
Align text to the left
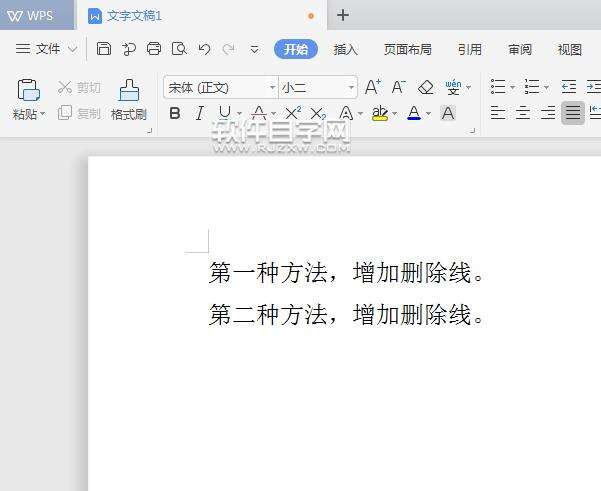[x=498, y=113]
